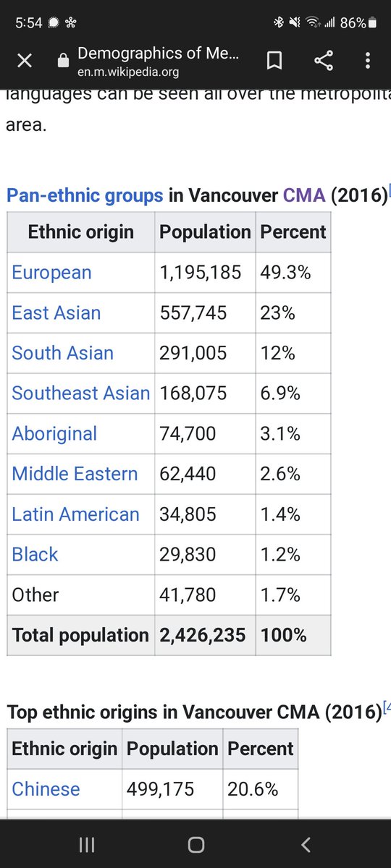Open the Black ethnic origin link
Viewport: 391px width, 868px height.
(x=35, y=555)
